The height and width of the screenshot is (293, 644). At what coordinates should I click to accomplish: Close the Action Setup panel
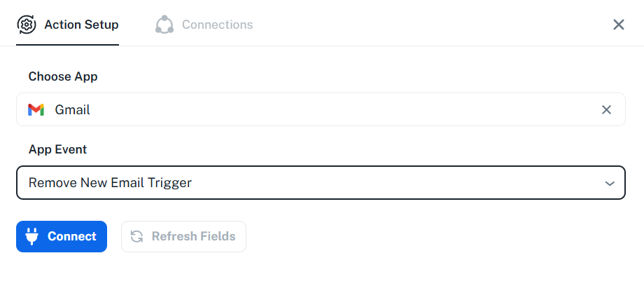[619, 25]
